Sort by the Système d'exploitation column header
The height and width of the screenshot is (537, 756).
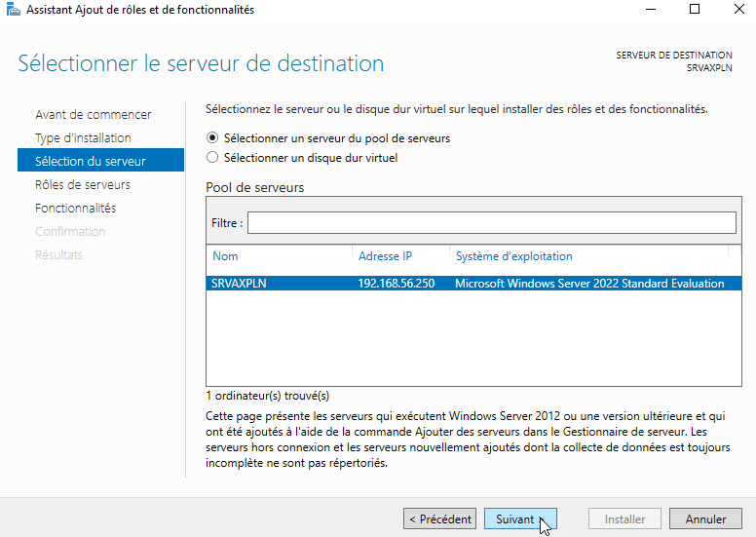tap(514, 256)
